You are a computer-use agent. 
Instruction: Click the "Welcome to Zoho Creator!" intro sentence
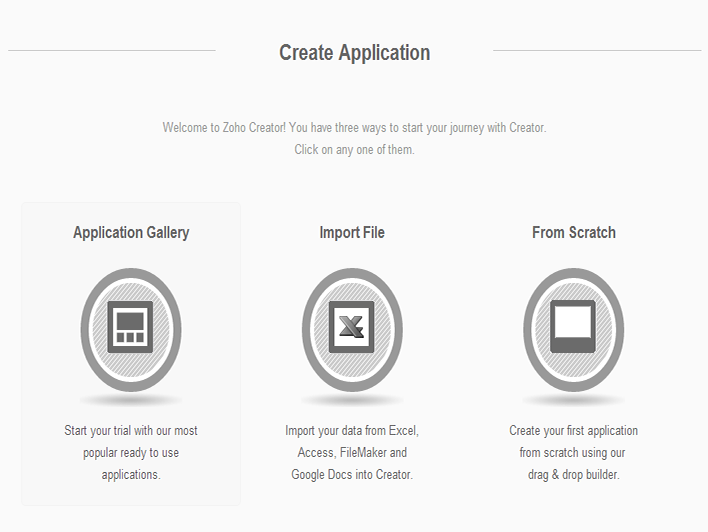(x=354, y=128)
